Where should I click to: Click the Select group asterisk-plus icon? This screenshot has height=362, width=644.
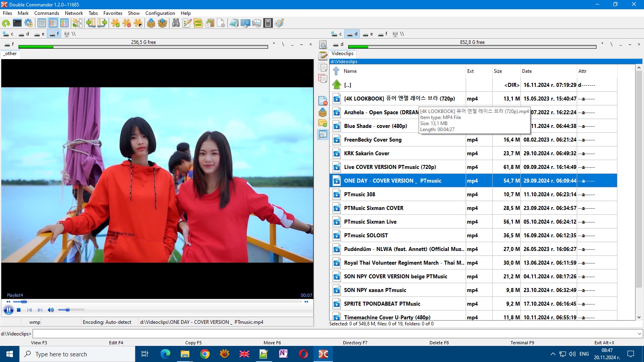coord(116,23)
